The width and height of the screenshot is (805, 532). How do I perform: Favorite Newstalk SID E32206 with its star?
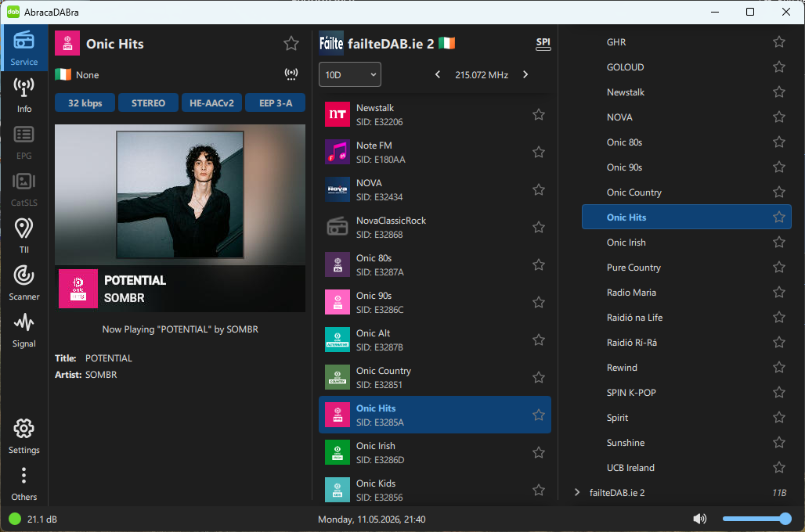(539, 114)
